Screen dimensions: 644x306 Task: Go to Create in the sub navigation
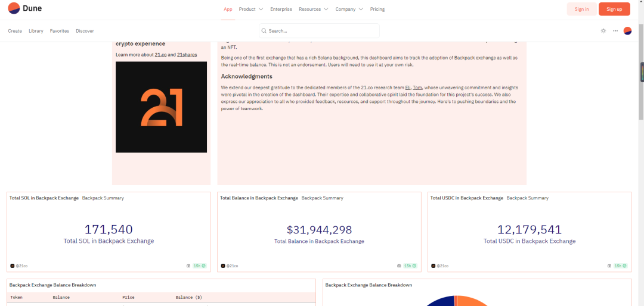click(15, 31)
